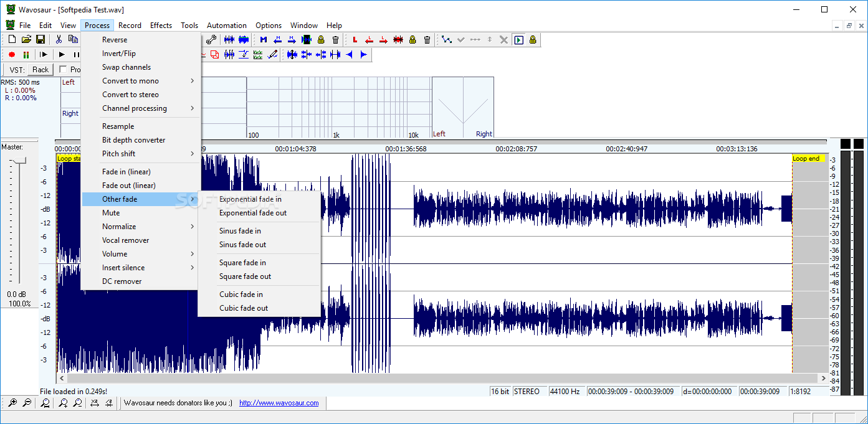868x424 pixels.
Task: Click the Master volume slider handle
Action: (19, 161)
